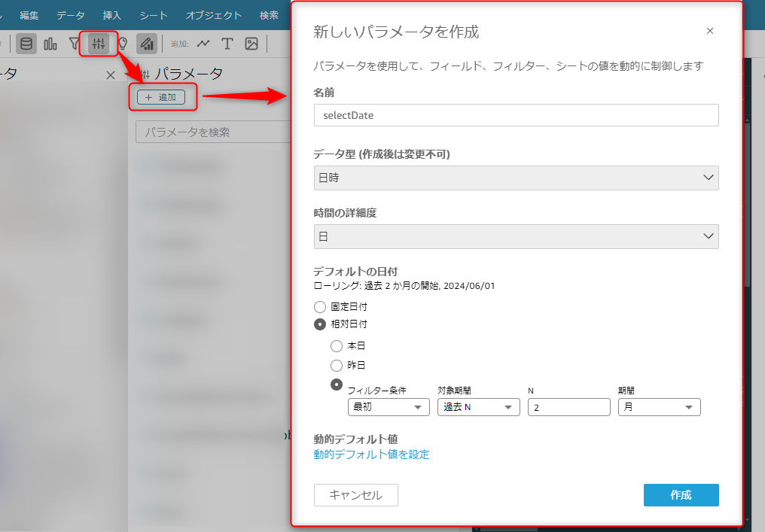Click the bar chart visualize icon
The image size is (765, 532).
click(51, 44)
